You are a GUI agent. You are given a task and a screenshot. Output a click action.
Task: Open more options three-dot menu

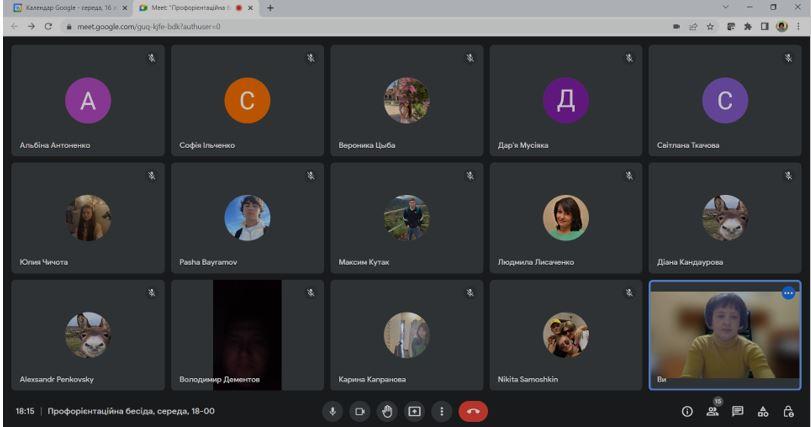pyautogui.click(x=439, y=410)
